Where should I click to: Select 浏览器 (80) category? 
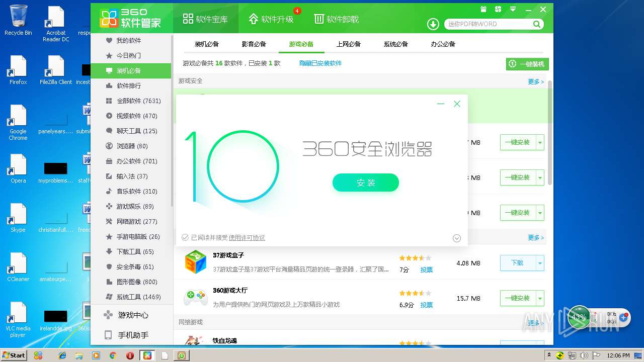pos(131,146)
